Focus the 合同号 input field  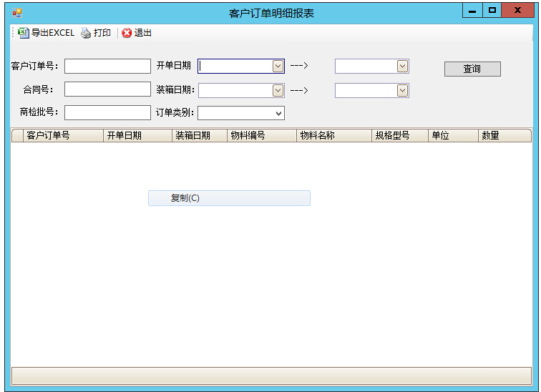[107, 89]
